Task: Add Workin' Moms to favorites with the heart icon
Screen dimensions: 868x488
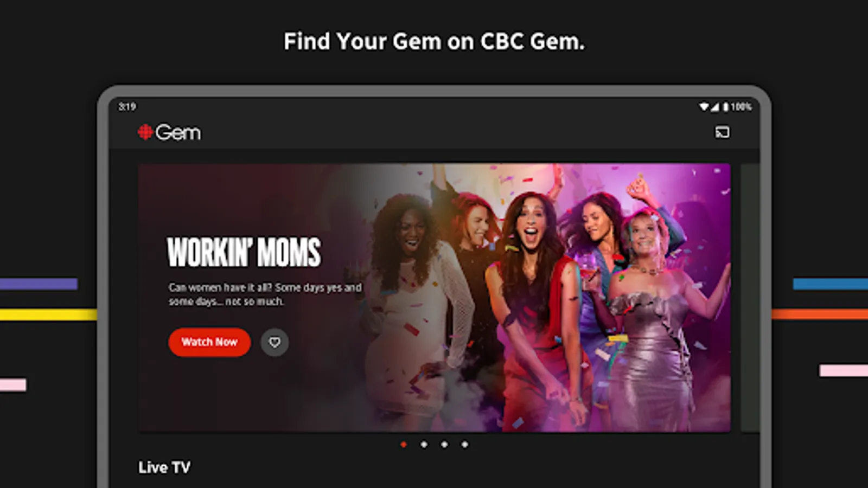Action: pos(275,342)
